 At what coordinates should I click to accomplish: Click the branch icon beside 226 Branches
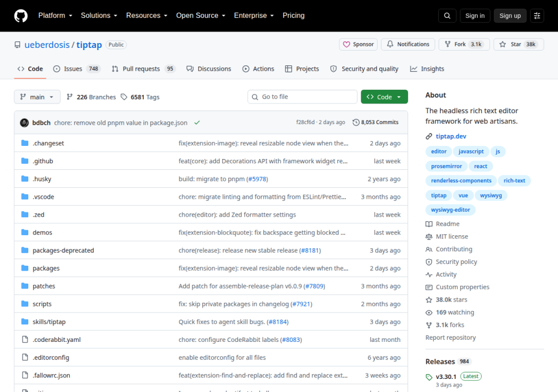tap(70, 97)
